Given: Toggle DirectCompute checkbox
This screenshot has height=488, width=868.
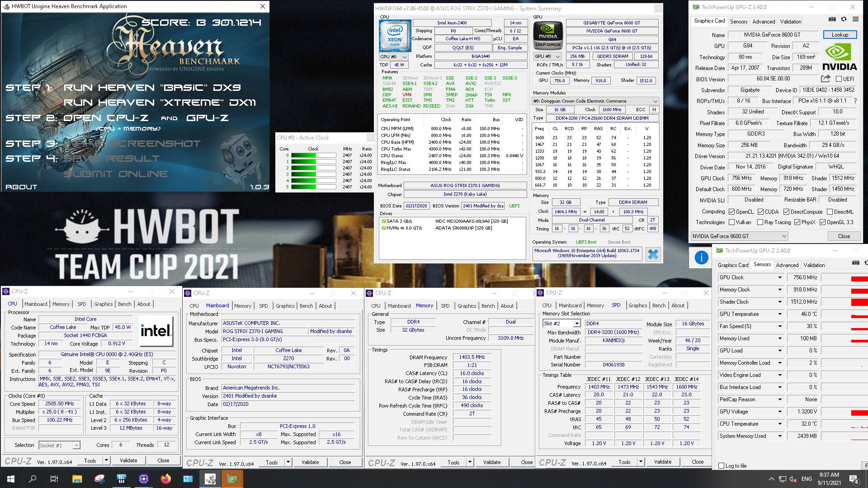Looking at the screenshot, I should coord(786,211).
